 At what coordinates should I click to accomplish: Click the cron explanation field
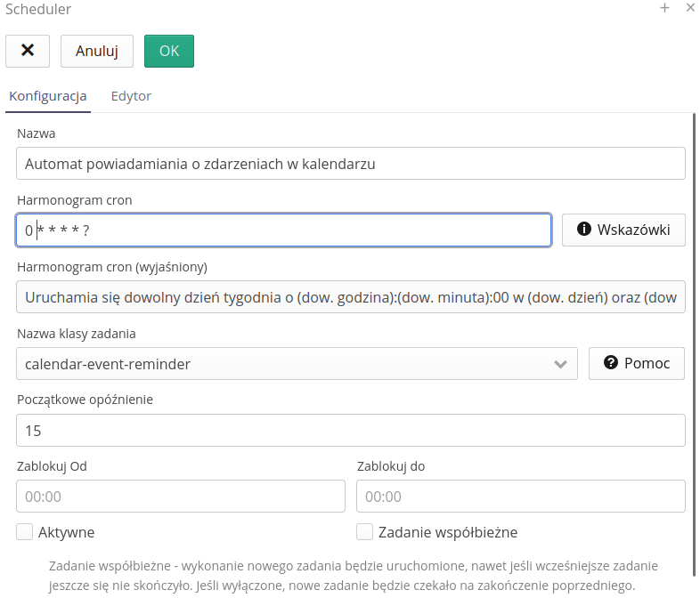[351, 297]
